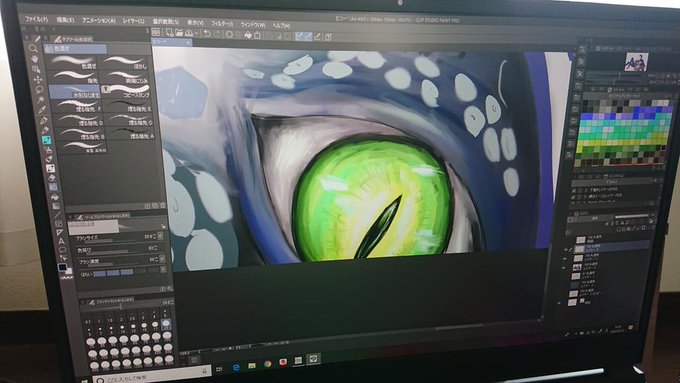Viewport: 680px width, 383px height.
Task: Choose the コピースタンプ brush
Action: point(126,91)
